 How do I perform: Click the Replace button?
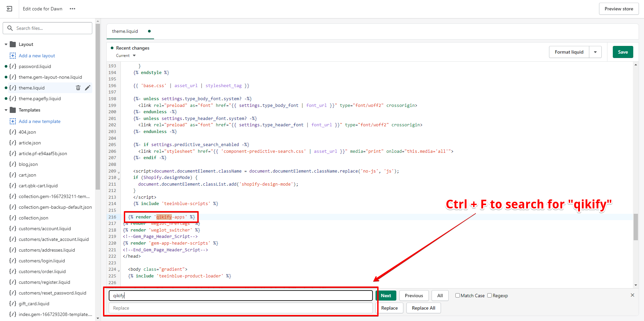pos(389,308)
